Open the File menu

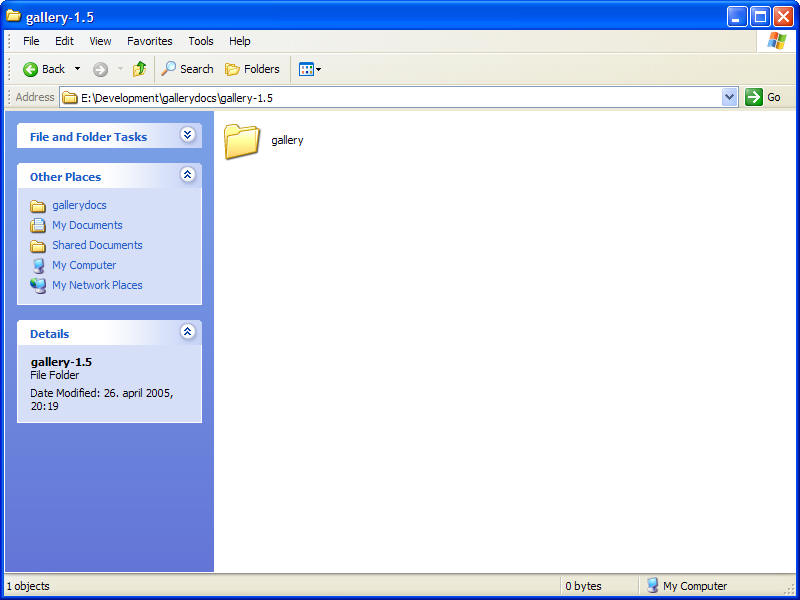31,41
